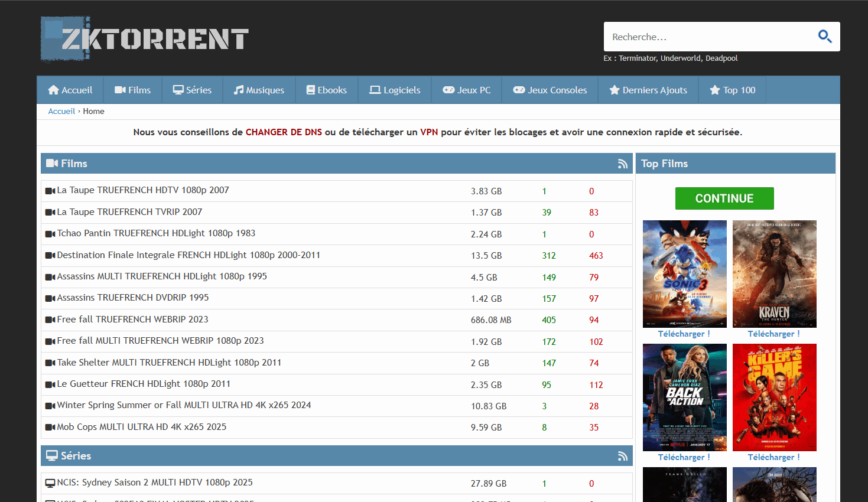Open Tchao Pantin TRUEFRENCH HDLight 1080p 1983
The width and height of the screenshot is (868, 502).
[x=156, y=233]
